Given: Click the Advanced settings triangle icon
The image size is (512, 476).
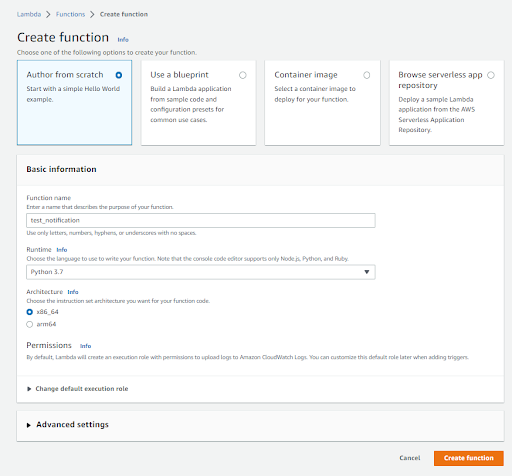Looking at the screenshot, I should 29,425.
